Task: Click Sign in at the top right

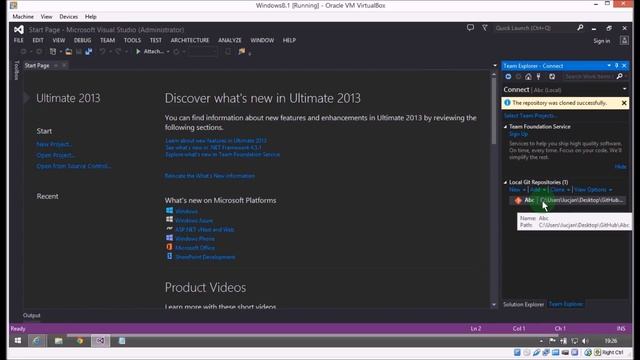Action: point(602,41)
